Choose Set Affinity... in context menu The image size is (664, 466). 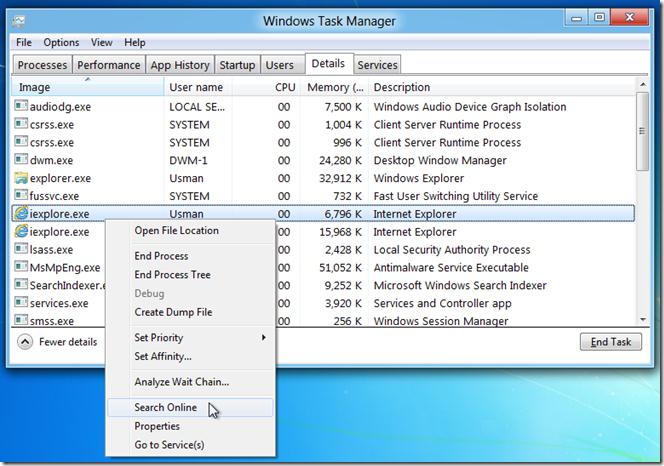[163, 356]
